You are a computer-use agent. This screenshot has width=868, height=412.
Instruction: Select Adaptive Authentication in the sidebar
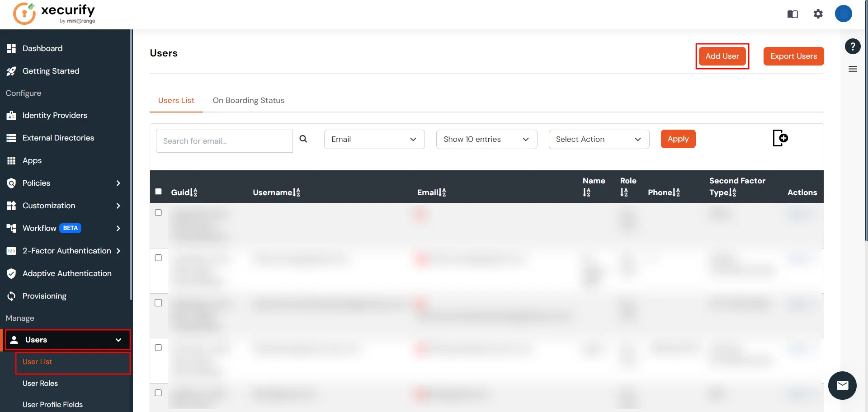coord(66,273)
